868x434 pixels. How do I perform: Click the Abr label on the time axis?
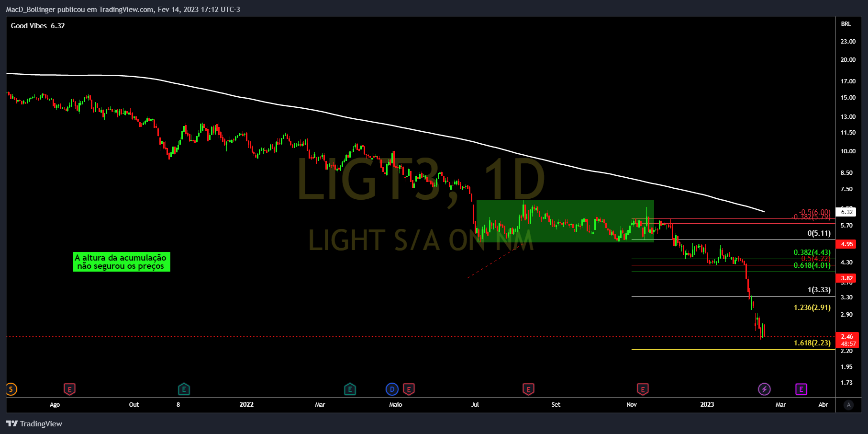823,404
